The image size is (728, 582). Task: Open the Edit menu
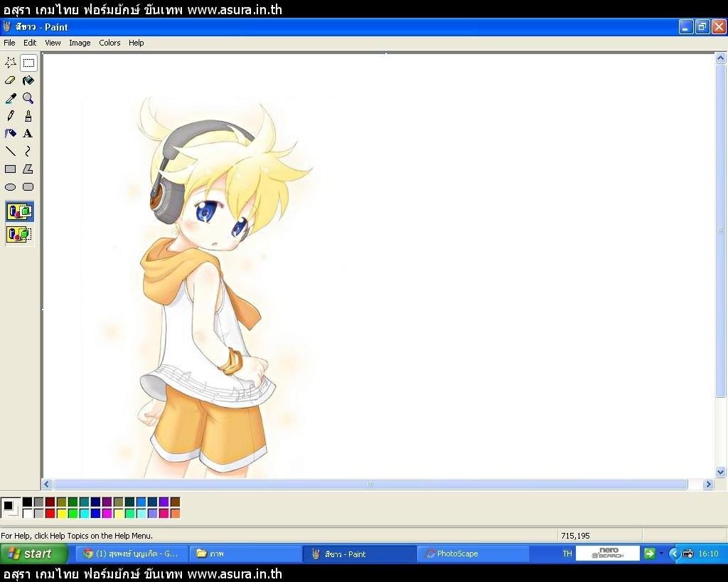(x=30, y=43)
